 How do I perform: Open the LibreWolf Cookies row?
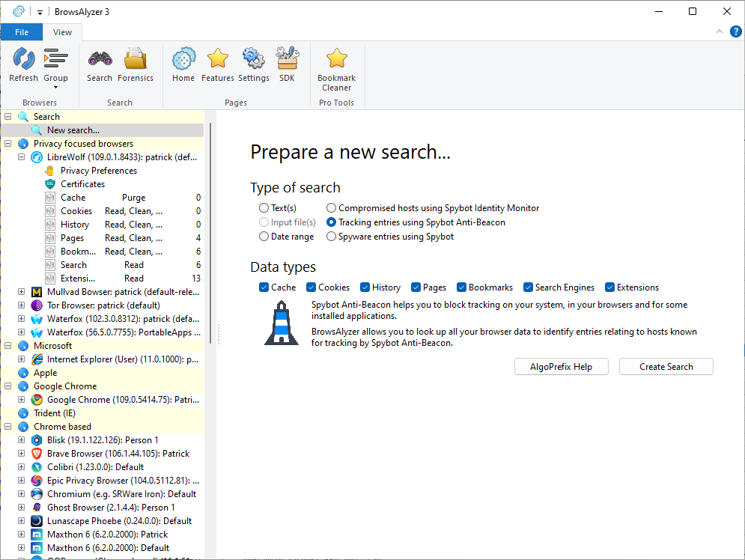[x=124, y=211]
